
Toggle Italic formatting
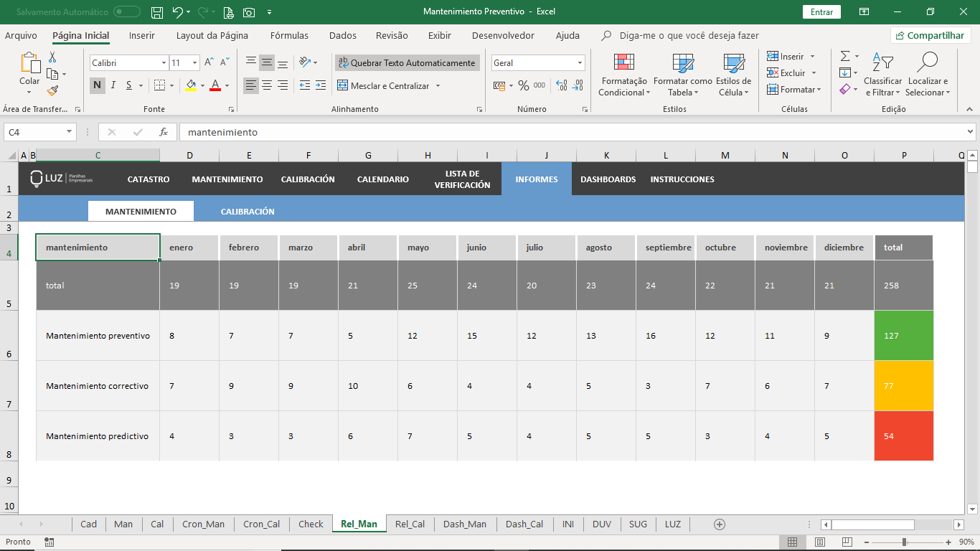(x=113, y=85)
